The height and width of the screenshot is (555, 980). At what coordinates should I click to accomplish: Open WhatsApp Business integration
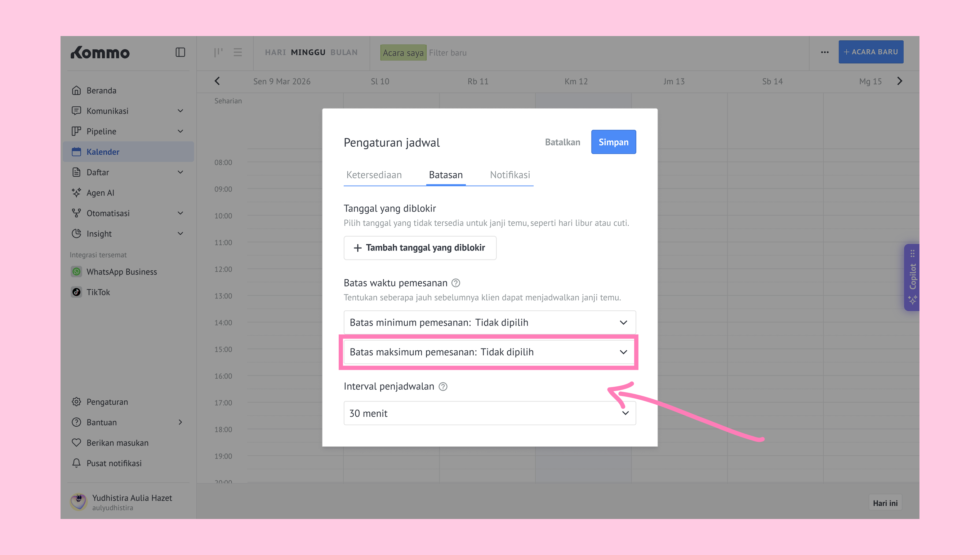tap(121, 271)
